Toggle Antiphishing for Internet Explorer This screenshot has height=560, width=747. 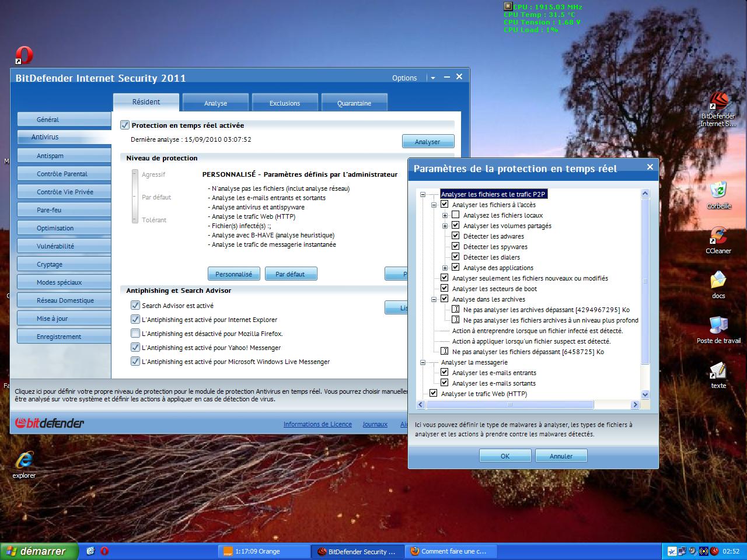click(135, 319)
